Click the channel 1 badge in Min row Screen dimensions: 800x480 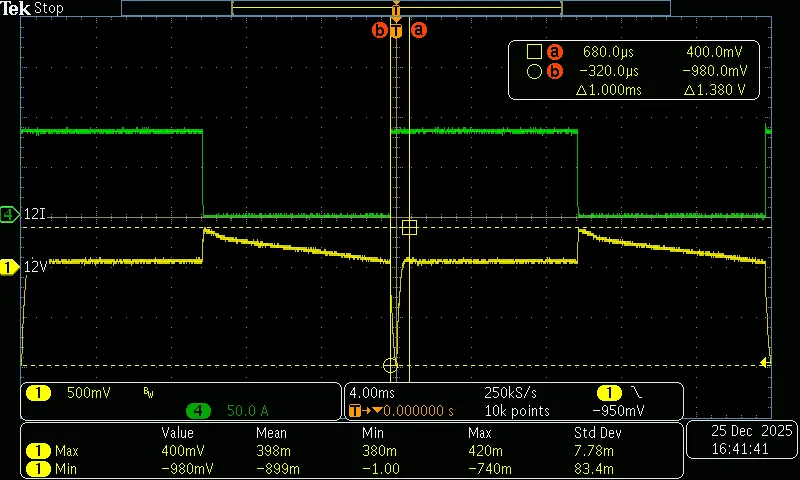(x=39, y=468)
